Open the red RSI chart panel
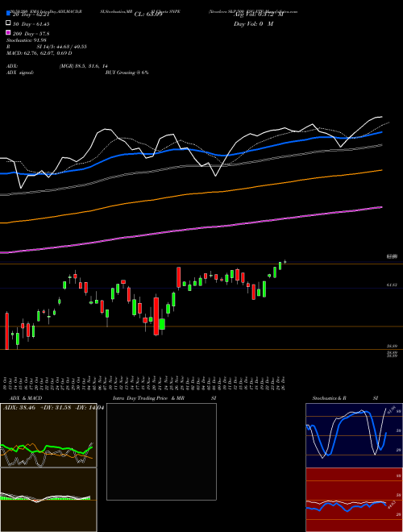The height and width of the screenshot is (532, 403). (354, 500)
